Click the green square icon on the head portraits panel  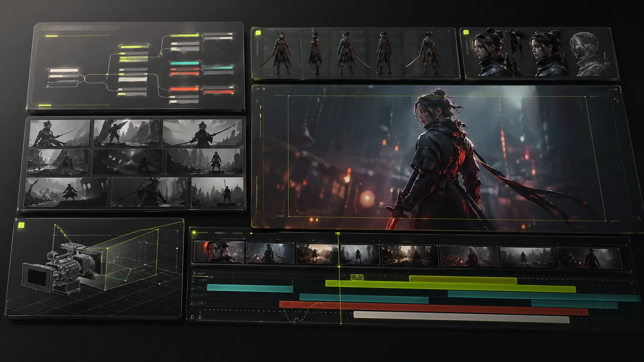point(466,33)
